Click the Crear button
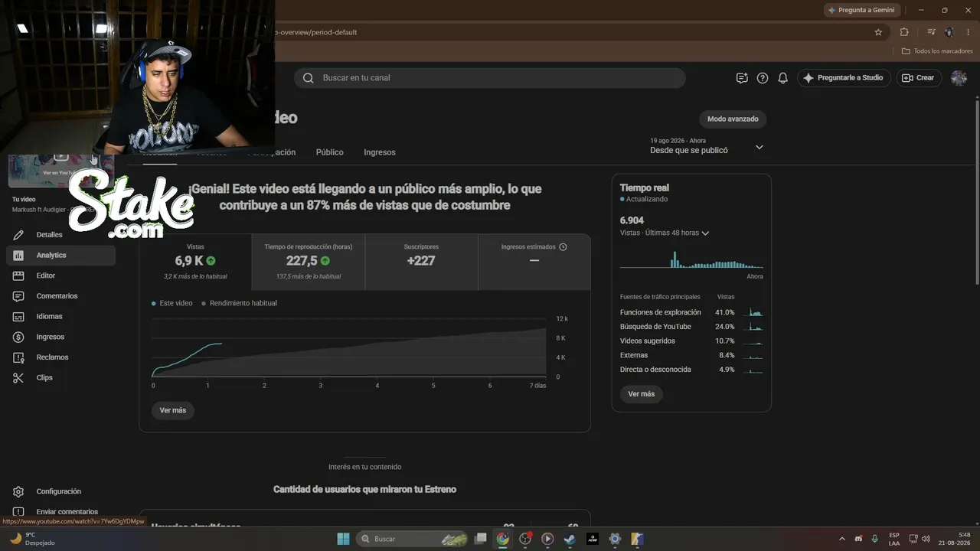This screenshot has height=551, width=980. click(x=919, y=78)
